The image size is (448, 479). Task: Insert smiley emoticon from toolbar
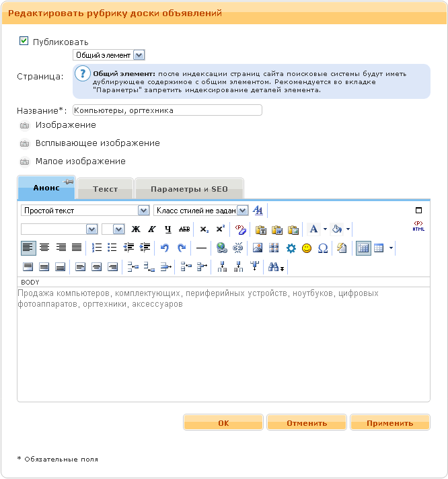(307, 248)
